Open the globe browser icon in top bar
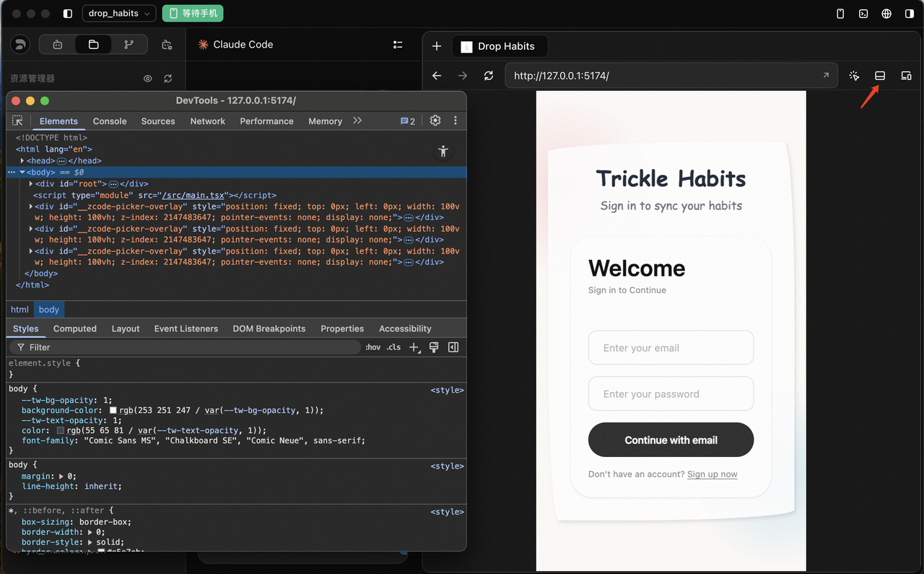This screenshot has width=924, height=574. tap(886, 14)
